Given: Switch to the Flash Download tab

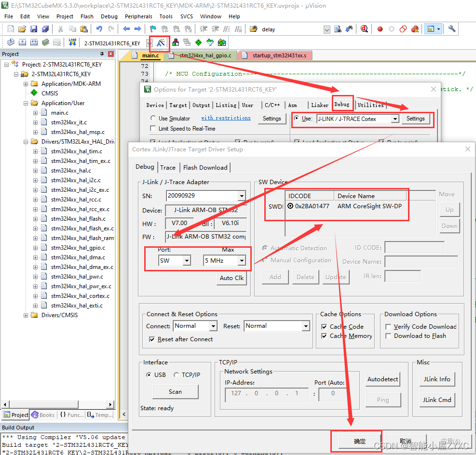Looking at the screenshot, I should coord(205,167).
